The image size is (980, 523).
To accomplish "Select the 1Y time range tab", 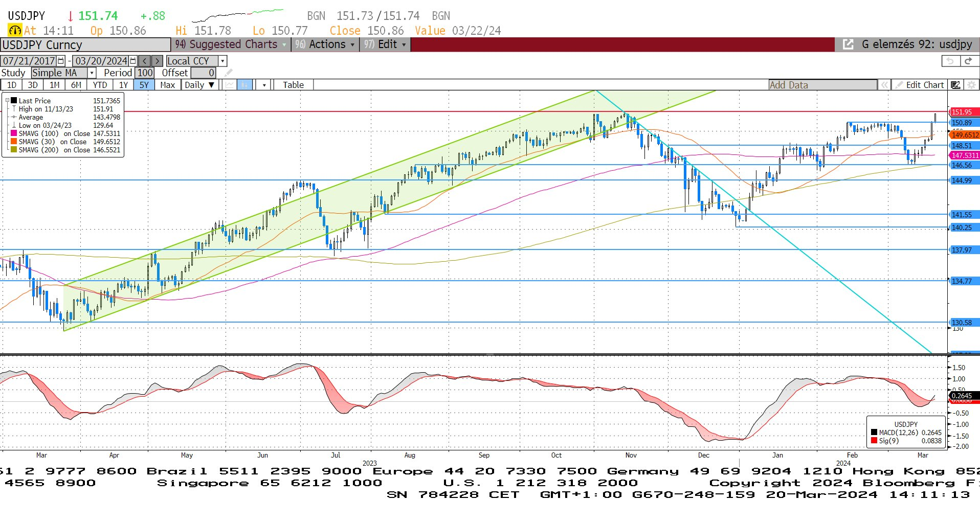I will tap(123, 85).
